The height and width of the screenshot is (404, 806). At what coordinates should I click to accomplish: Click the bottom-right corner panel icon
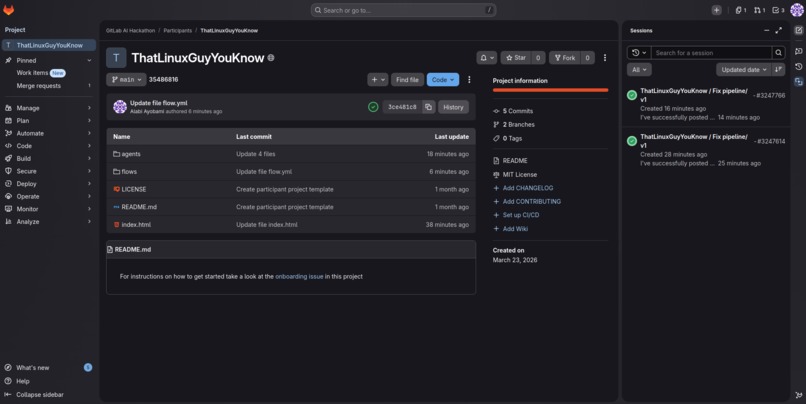pyautogui.click(x=798, y=395)
